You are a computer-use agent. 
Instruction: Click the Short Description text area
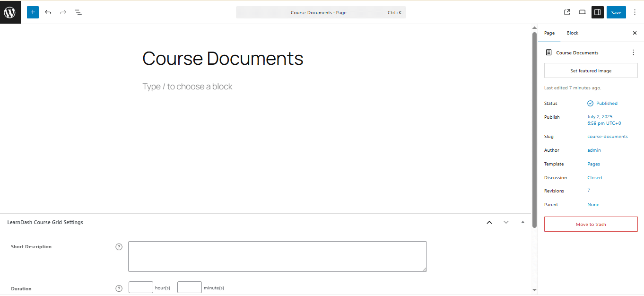278,257
